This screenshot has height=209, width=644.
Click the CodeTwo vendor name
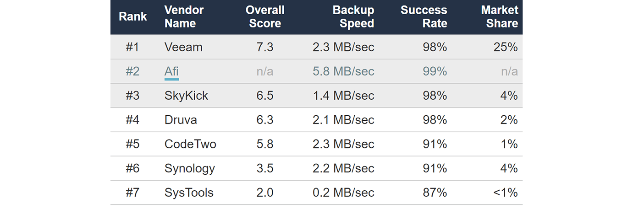click(x=190, y=144)
